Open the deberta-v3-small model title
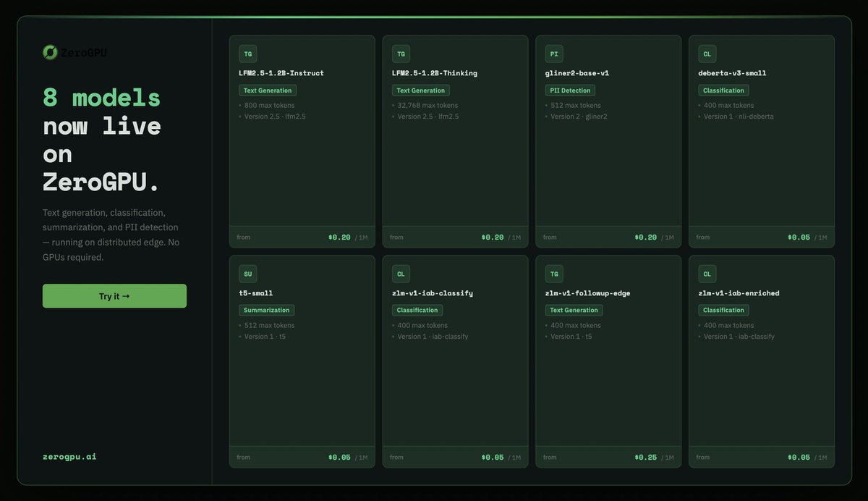Image resolution: width=868 pixels, height=501 pixels. pyautogui.click(x=733, y=73)
